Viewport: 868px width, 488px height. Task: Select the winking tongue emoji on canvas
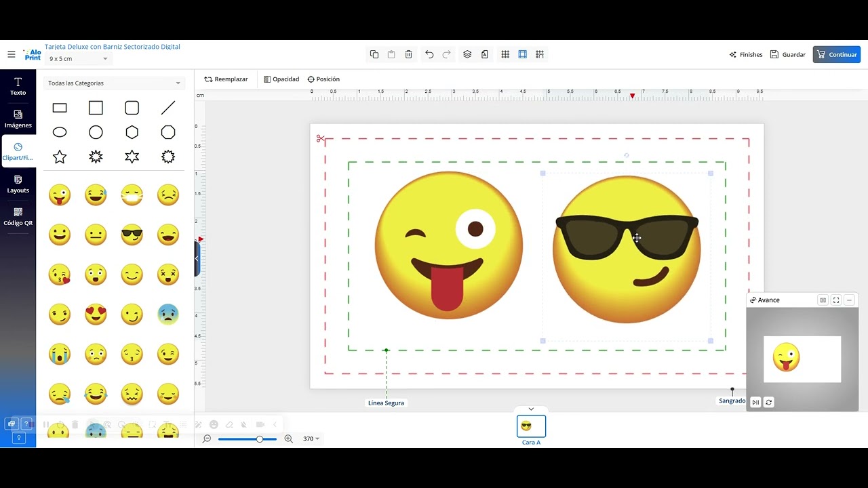point(449,245)
